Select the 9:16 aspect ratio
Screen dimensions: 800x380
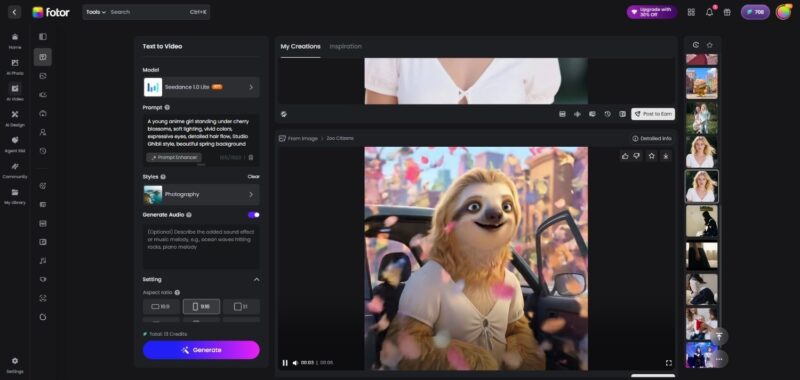(201, 307)
